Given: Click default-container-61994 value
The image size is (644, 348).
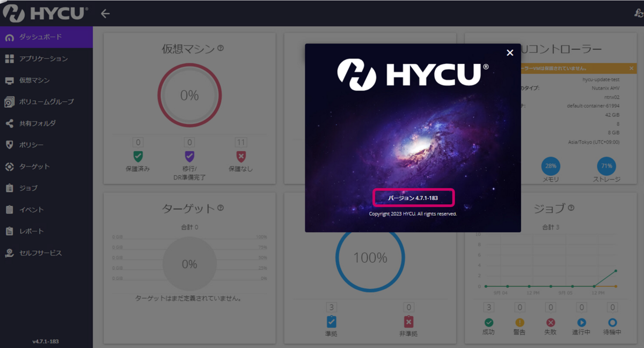Looking at the screenshot, I should pyautogui.click(x=593, y=106).
